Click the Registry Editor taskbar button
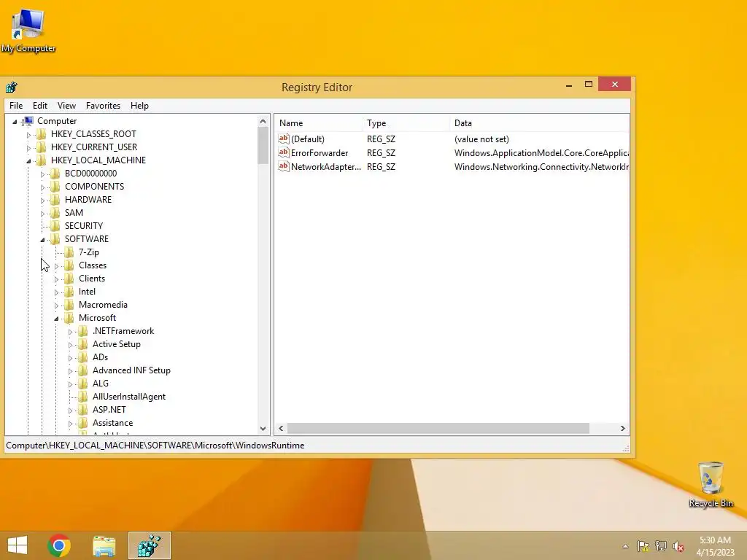Viewport: 747px width, 560px height. [x=149, y=545]
